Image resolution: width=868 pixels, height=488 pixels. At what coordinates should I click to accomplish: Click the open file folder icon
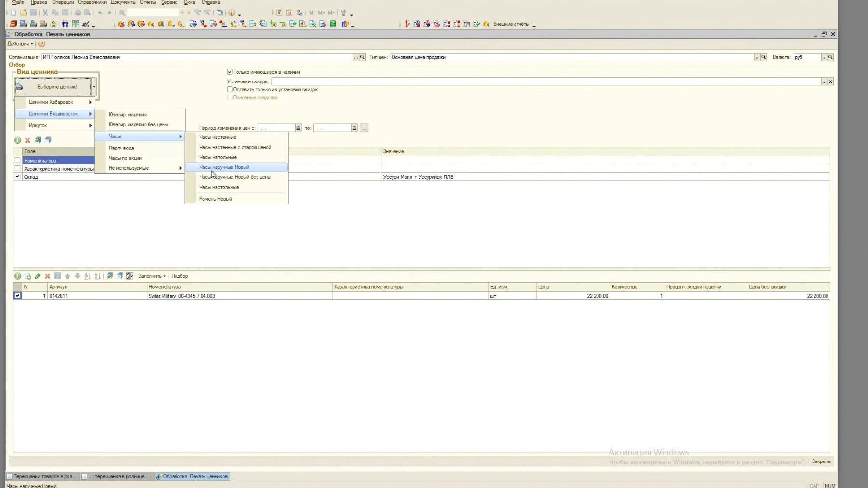coord(23,13)
